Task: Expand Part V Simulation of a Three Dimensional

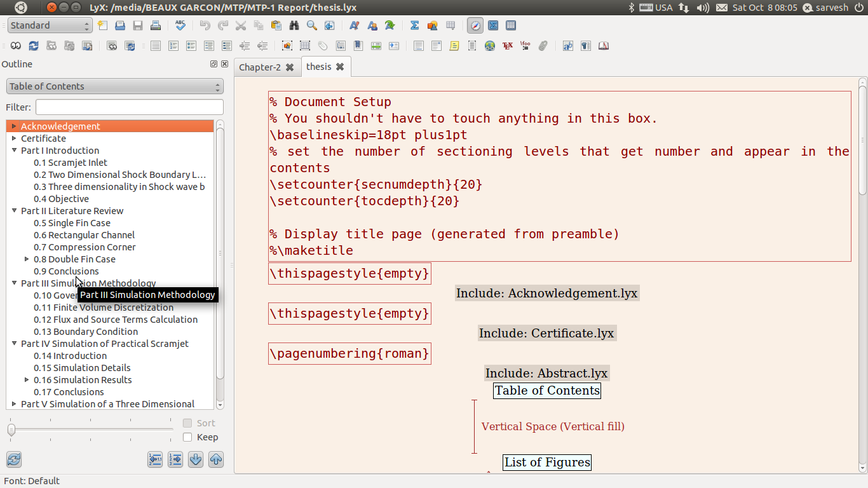Action: click(14, 403)
